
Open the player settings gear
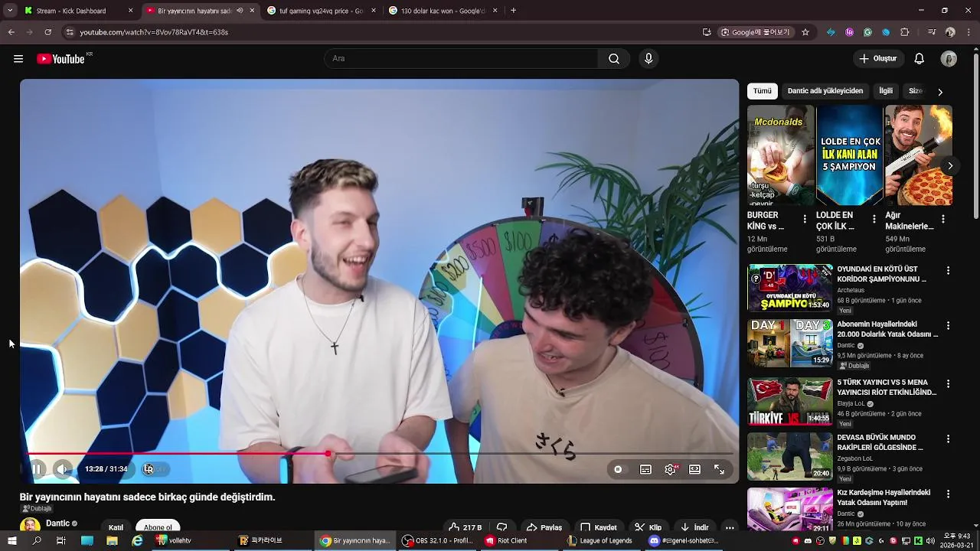coord(671,469)
